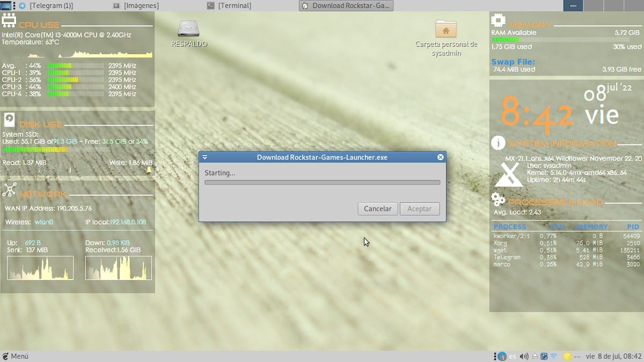The image size is (644, 362).
Task: Open the window menu icon in download dialog titlebar
Action: [205, 157]
